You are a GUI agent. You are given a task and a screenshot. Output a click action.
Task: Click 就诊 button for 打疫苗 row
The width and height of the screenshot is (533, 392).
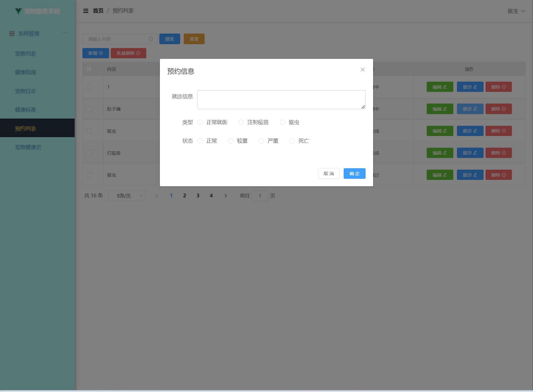click(x=470, y=153)
